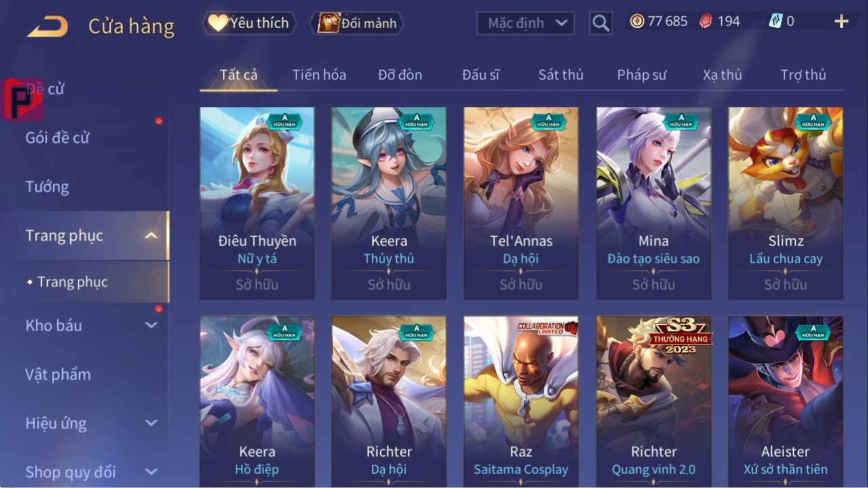Click the golden back arrow icon
868x488 pixels.
(x=47, y=26)
